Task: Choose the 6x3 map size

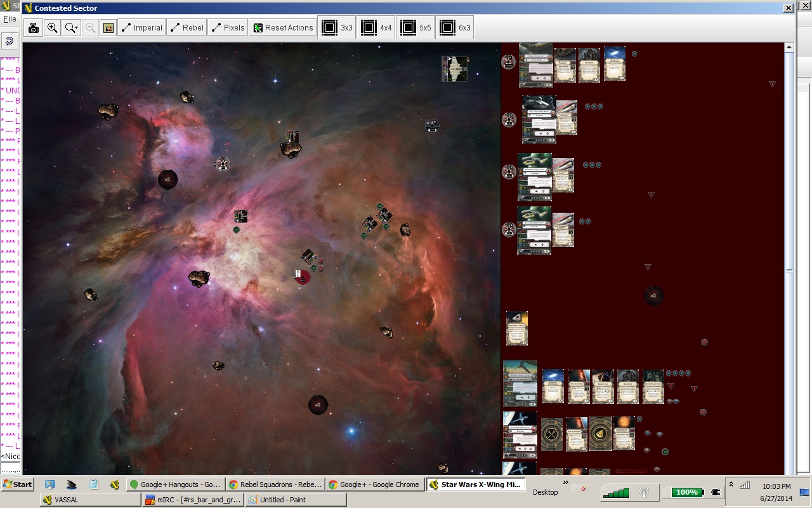Action: [454, 28]
